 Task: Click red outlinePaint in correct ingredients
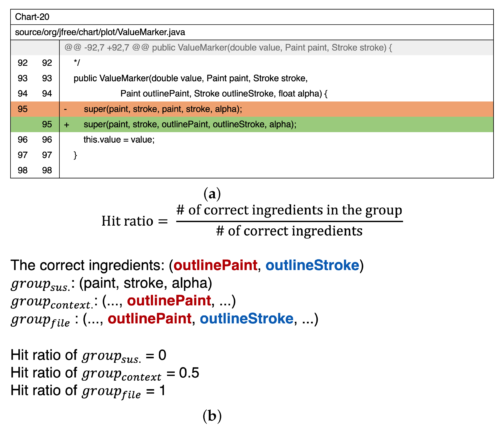pos(215,265)
